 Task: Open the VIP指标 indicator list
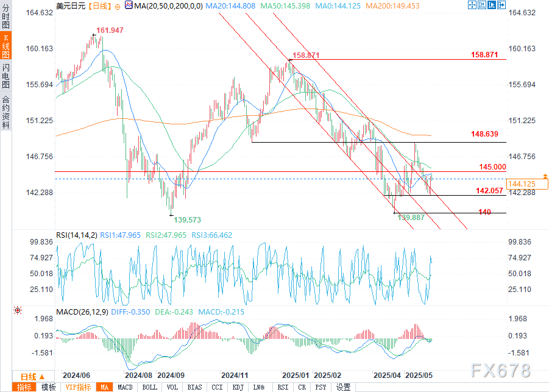78,387
